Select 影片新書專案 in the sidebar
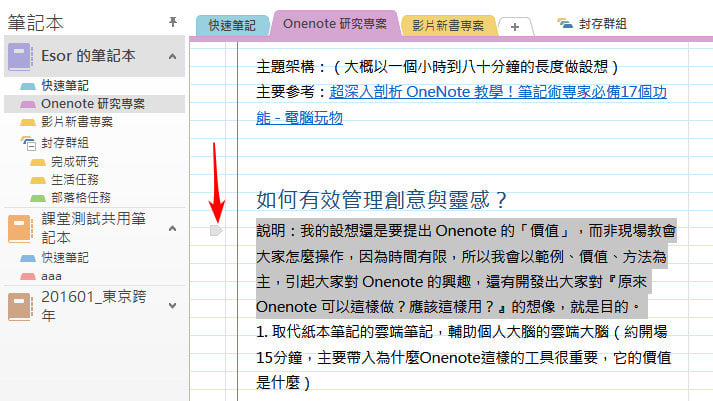The width and height of the screenshot is (713, 401). [x=77, y=122]
